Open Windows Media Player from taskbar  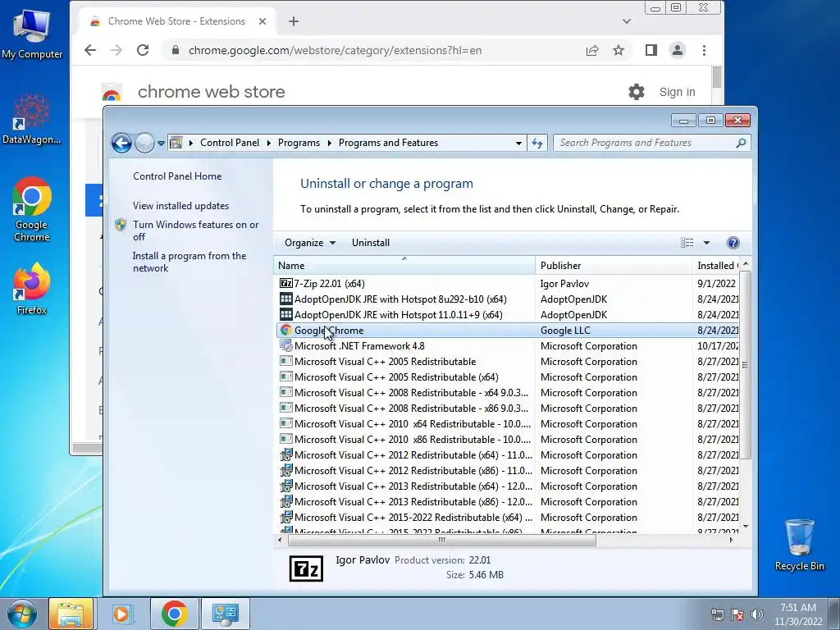point(122,614)
